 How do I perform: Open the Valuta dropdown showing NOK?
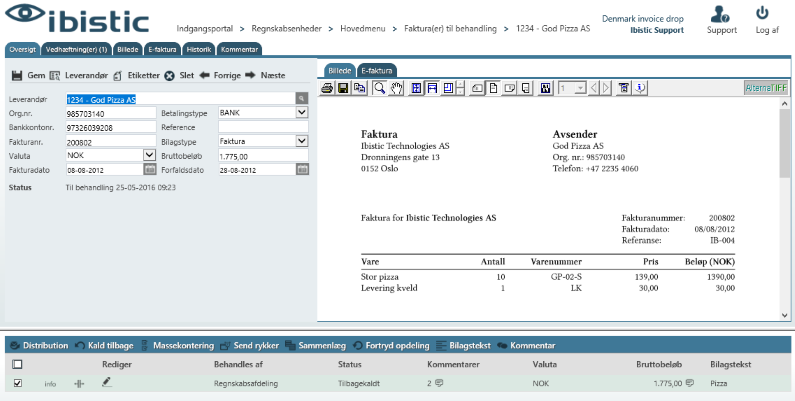click(111, 155)
